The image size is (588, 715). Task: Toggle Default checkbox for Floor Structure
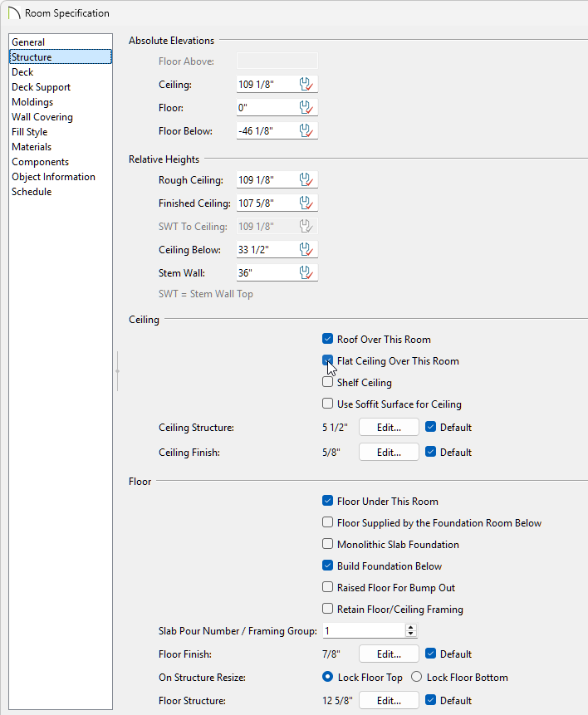pyautogui.click(x=431, y=700)
